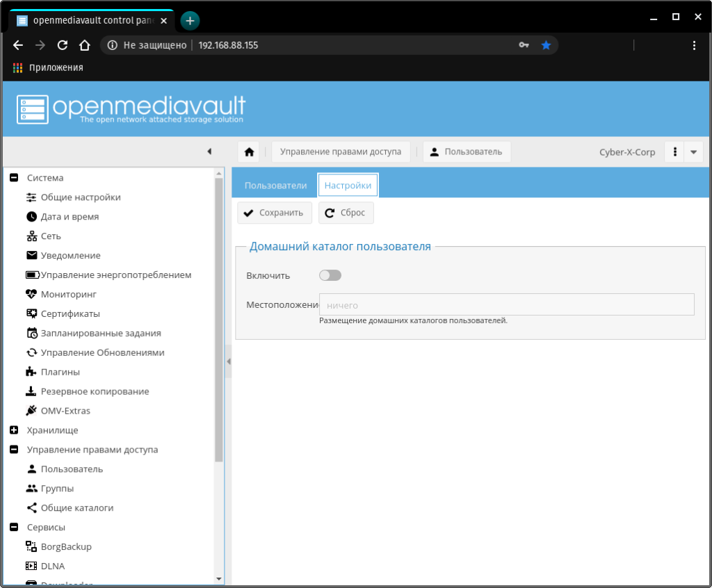
Task: Expand the Хранилище tree section
Action: (14, 430)
